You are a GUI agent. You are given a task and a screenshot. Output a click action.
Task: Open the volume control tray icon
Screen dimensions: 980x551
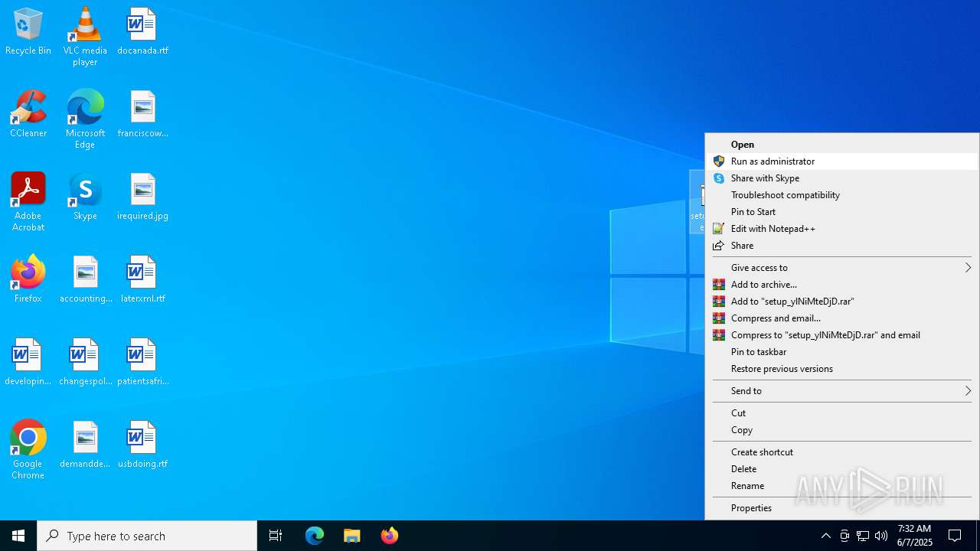click(881, 536)
